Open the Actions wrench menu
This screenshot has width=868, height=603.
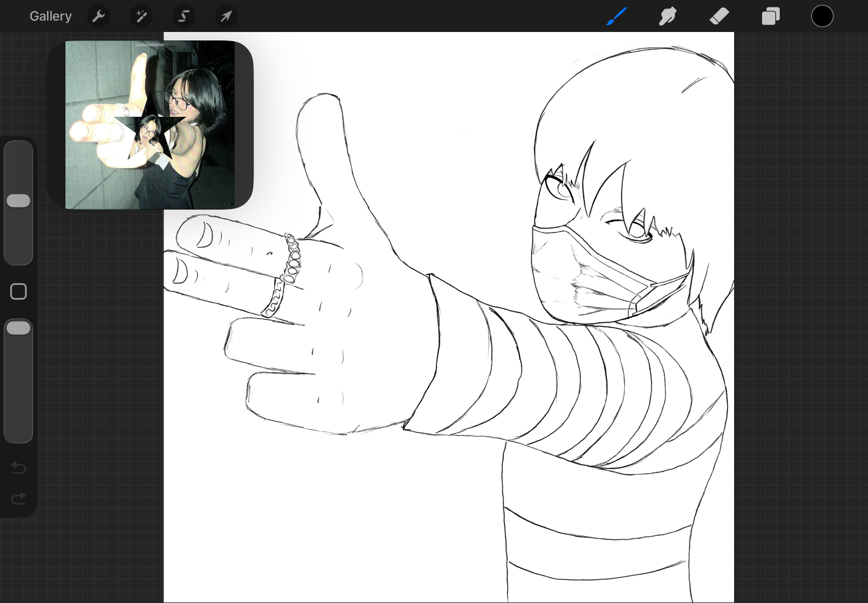tap(98, 16)
